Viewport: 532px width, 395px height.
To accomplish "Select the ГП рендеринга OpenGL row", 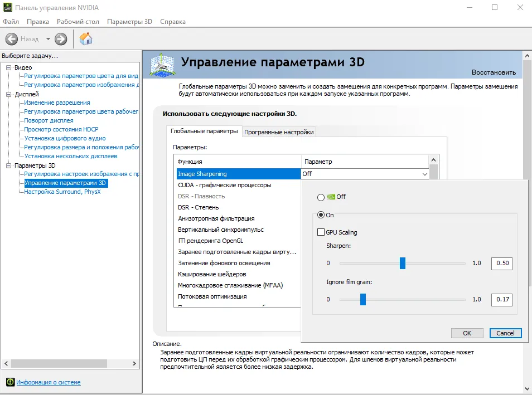I will (x=239, y=241).
